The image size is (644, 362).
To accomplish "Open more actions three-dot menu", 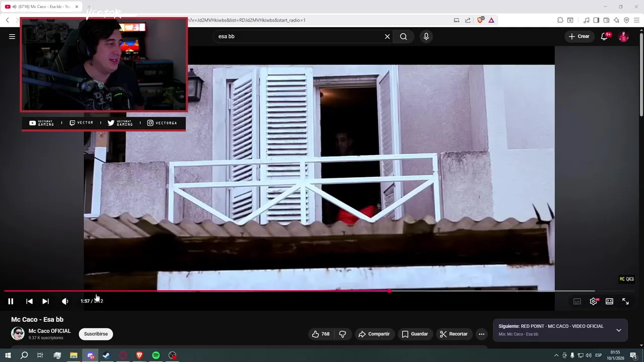I will pos(481,334).
